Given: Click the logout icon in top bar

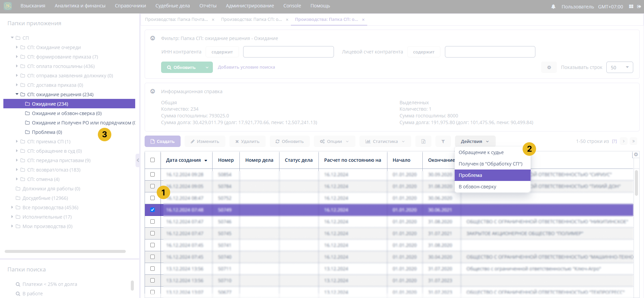Looking at the screenshot, I should 639,6.
